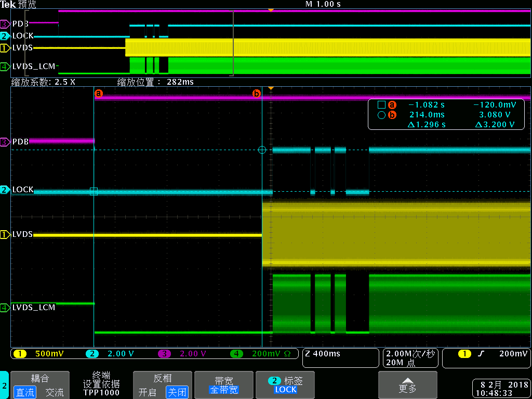Click cursor b marker in zoom window

click(x=257, y=94)
